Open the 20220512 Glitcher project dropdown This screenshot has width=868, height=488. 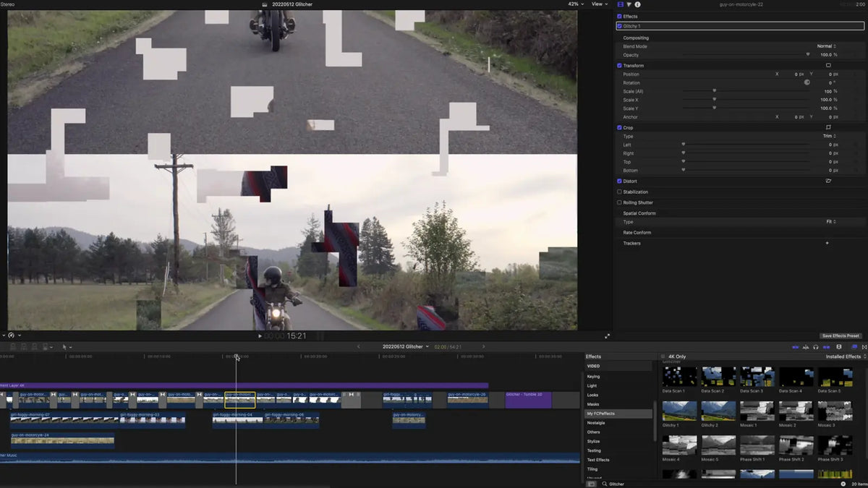(406, 346)
